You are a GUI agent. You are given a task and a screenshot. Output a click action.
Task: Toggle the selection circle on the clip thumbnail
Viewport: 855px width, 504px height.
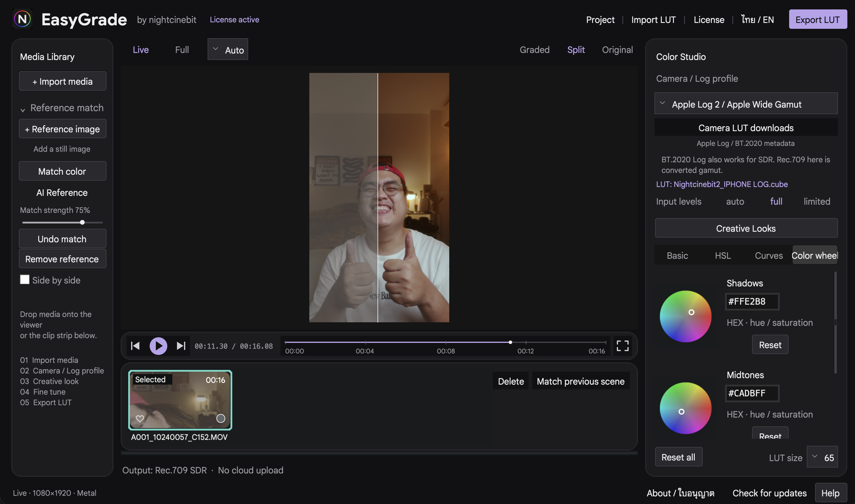tap(221, 418)
